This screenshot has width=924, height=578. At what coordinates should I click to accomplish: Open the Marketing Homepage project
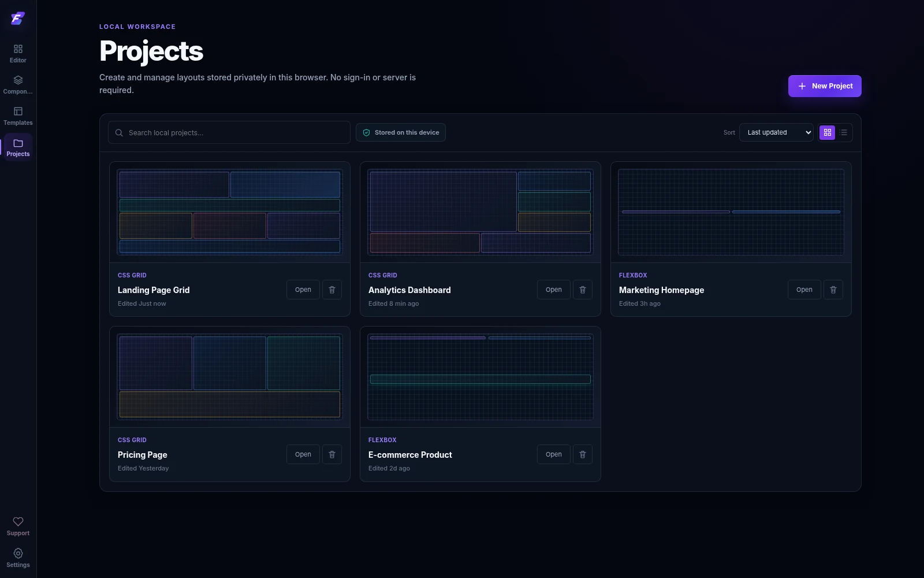tap(804, 290)
